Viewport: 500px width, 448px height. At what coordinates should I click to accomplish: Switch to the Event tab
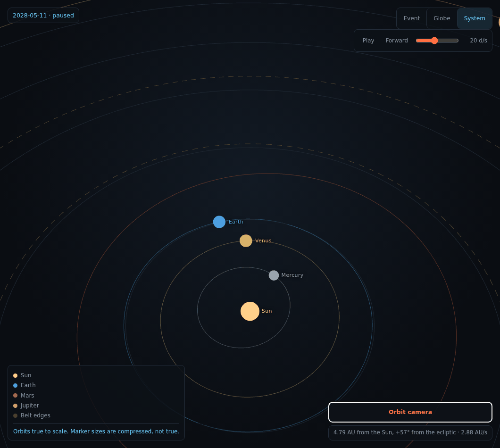point(411,18)
